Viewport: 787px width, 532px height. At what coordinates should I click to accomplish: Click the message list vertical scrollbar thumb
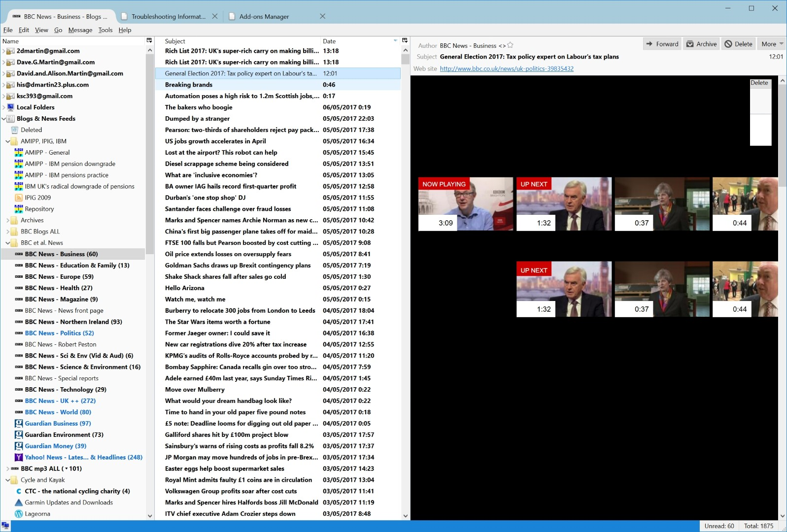[406, 59]
